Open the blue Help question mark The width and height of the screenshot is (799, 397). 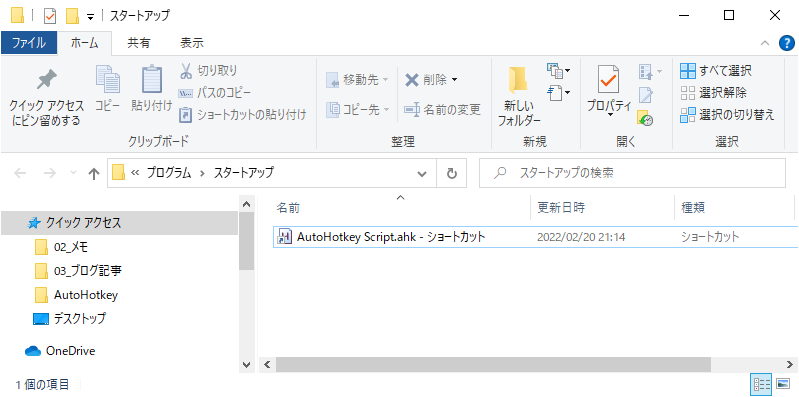[787, 43]
